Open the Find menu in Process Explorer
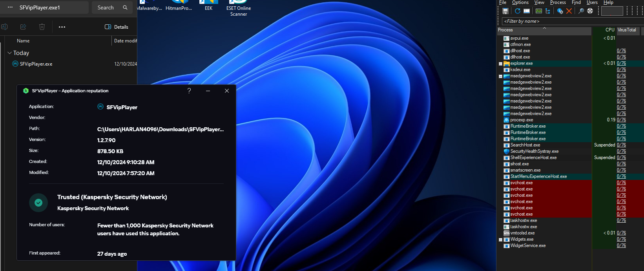This screenshot has height=271, width=644. (576, 3)
